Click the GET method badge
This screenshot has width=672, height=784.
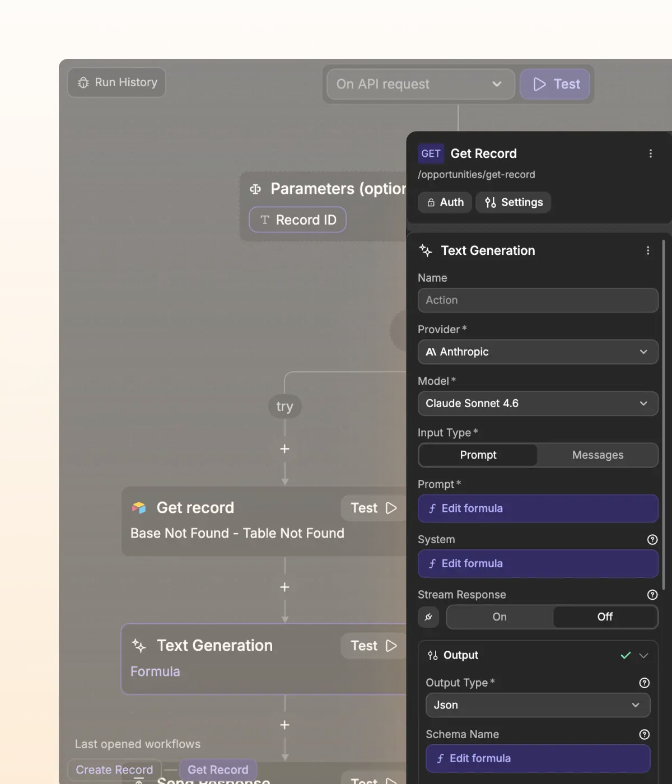tap(431, 153)
